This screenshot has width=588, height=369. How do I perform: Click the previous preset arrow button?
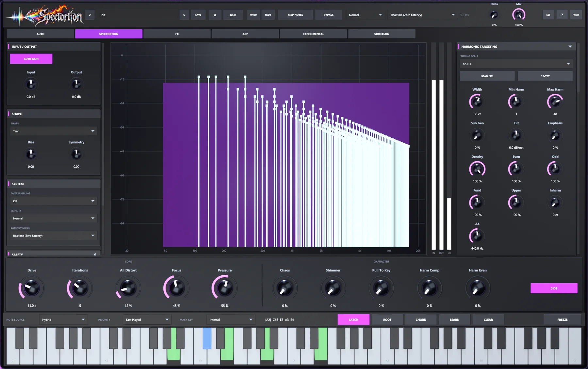click(x=90, y=15)
